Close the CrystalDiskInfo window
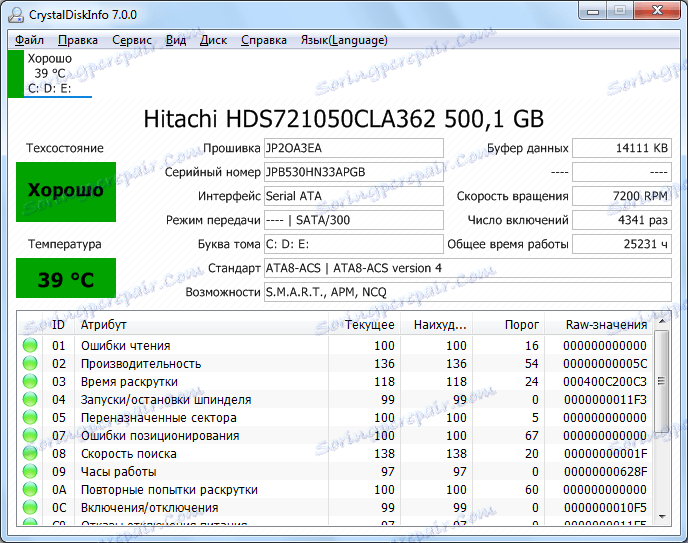 tap(657, 11)
